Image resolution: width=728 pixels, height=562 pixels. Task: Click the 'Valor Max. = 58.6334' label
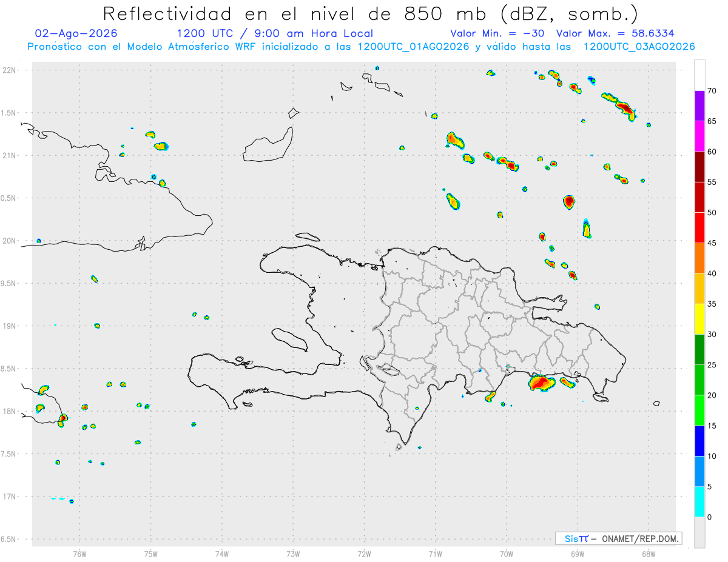(x=616, y=33)
